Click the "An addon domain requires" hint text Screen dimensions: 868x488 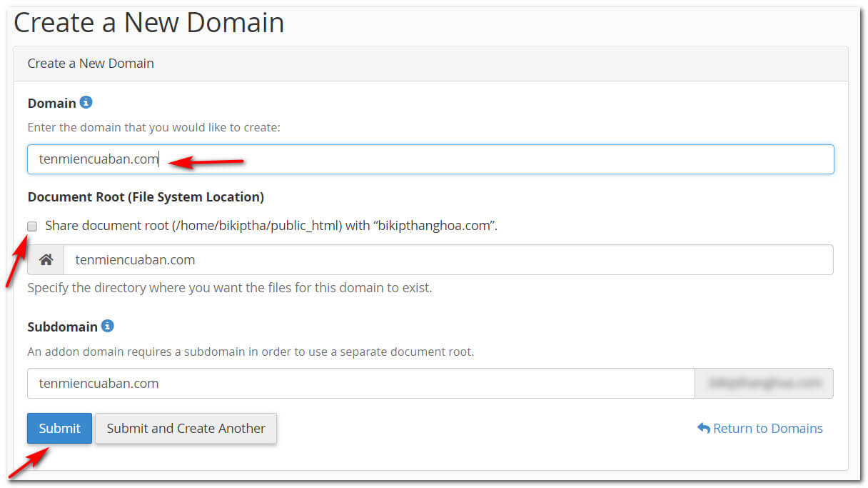point(251,352)
